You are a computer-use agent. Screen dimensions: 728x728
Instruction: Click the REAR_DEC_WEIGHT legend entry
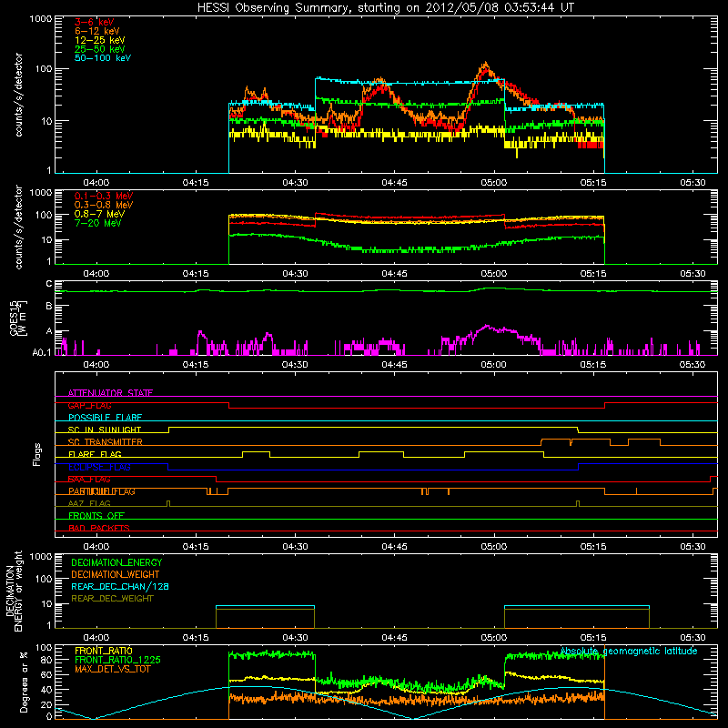click(112, 599)
